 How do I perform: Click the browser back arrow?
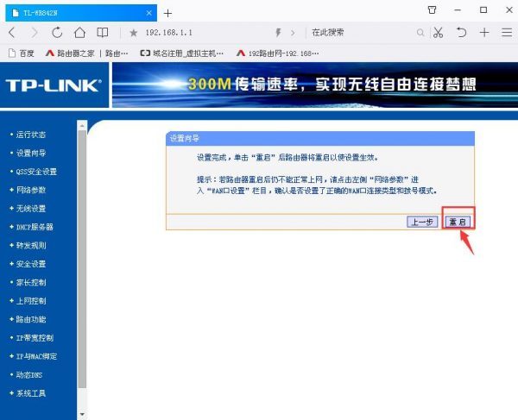tap(13, 33)
